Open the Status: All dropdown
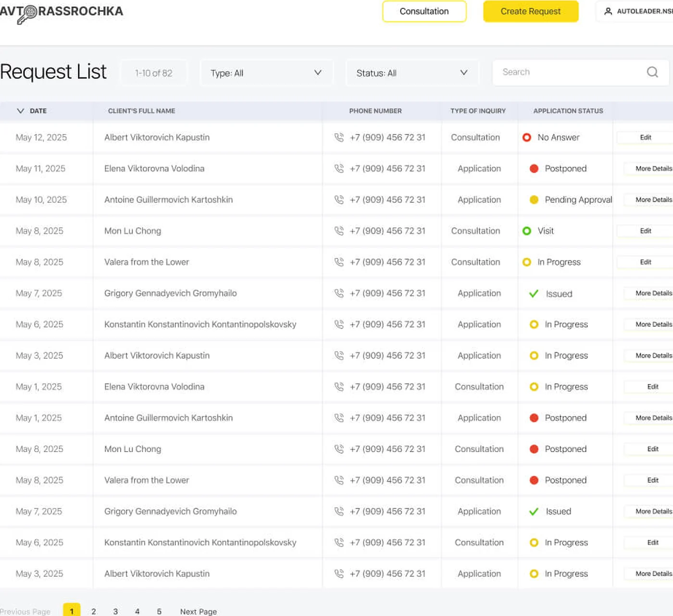Viewport: 673px width, 616px height. point(412,73)
